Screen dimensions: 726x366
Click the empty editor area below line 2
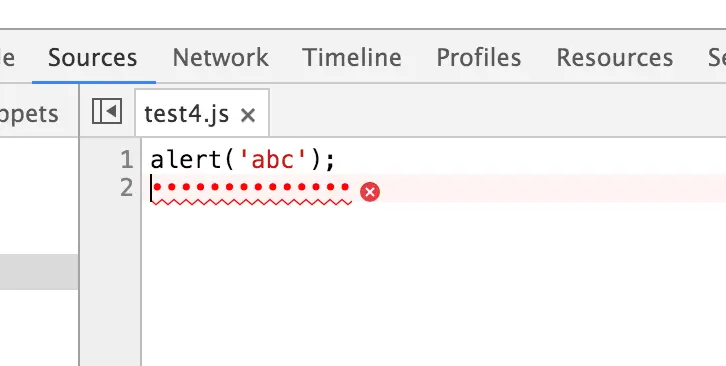(x=433, y=283)
